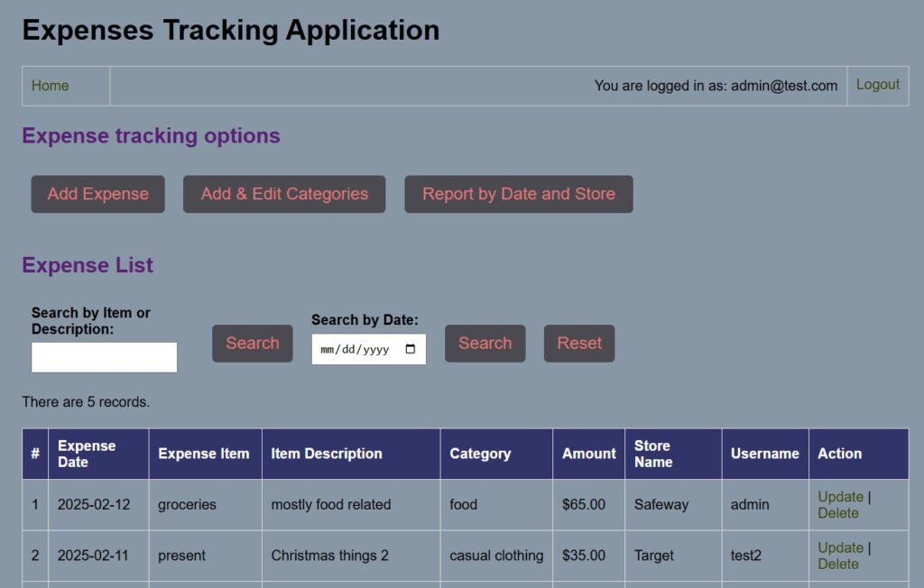This screenshot has height=588, width=924.
Task: Click Update for the groceries expense
Action: (841, 496)
